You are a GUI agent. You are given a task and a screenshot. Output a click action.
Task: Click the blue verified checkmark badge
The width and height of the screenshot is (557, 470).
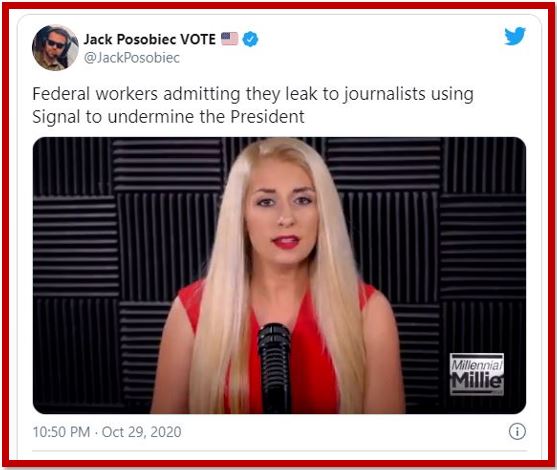[250, 39]
